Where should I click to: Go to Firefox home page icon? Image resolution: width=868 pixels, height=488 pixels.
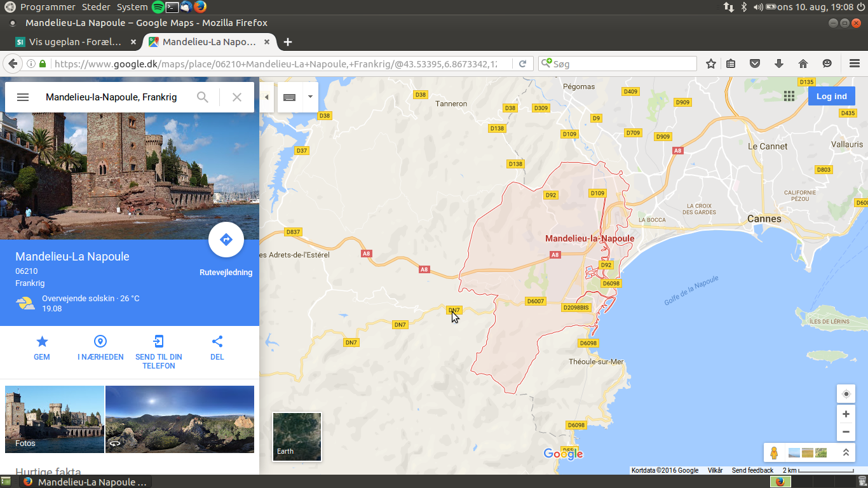pyautogui.click(x=803, y=64)
